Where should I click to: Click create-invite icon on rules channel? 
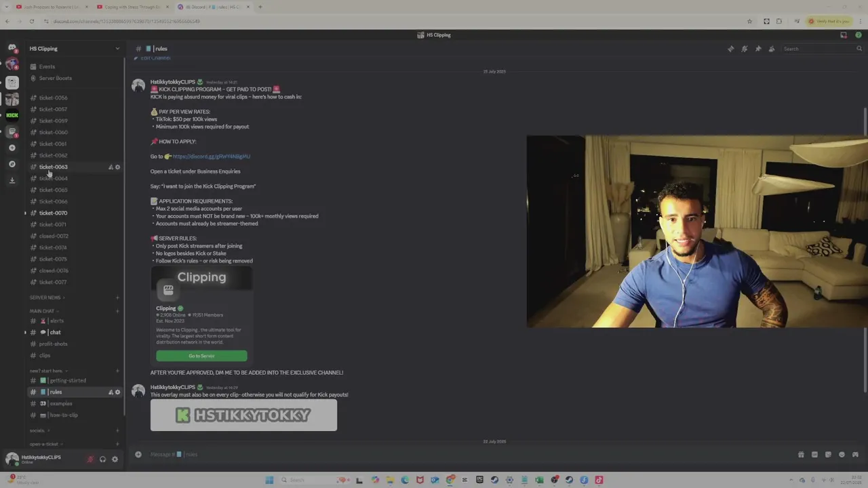(x=111, y=392)
